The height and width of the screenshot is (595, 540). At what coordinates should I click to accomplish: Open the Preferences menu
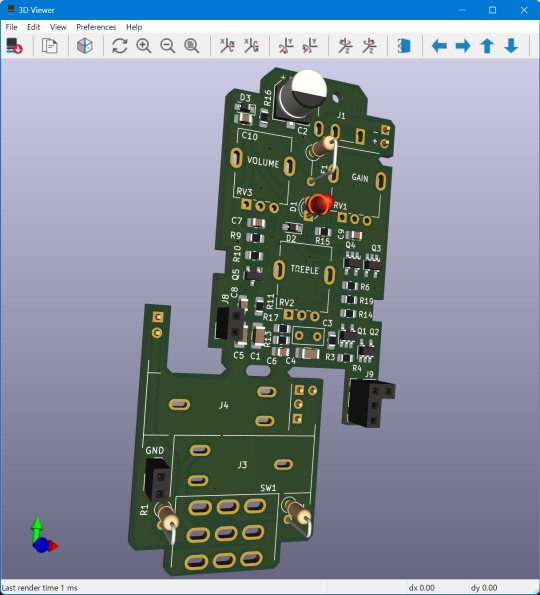(x=96, y=27)
